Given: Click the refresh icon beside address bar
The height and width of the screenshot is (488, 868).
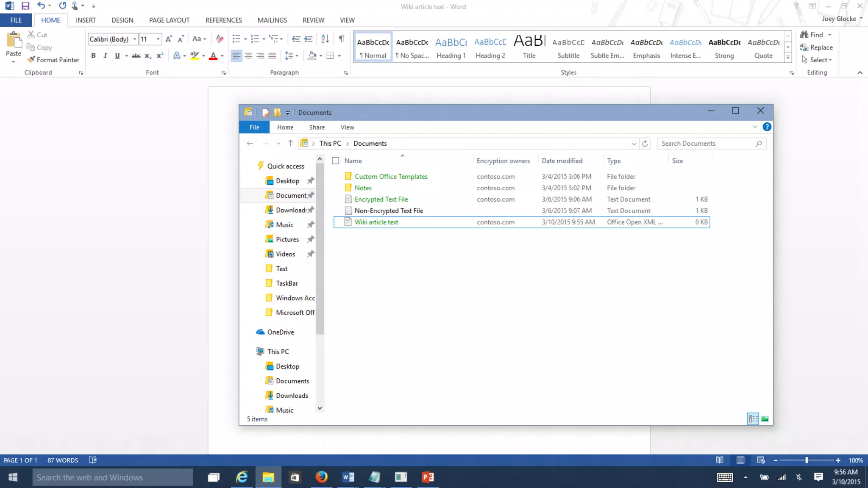Looking at the screenshot, I should point(645,144).
